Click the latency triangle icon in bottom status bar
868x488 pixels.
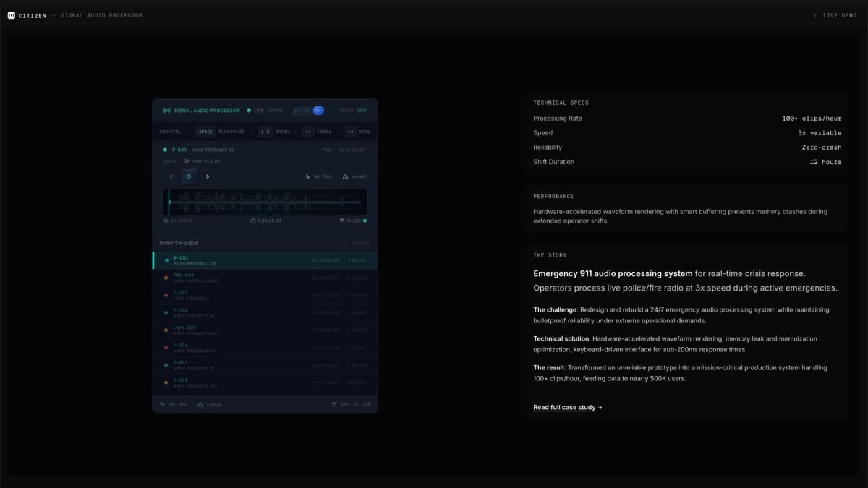coord(200,404)
